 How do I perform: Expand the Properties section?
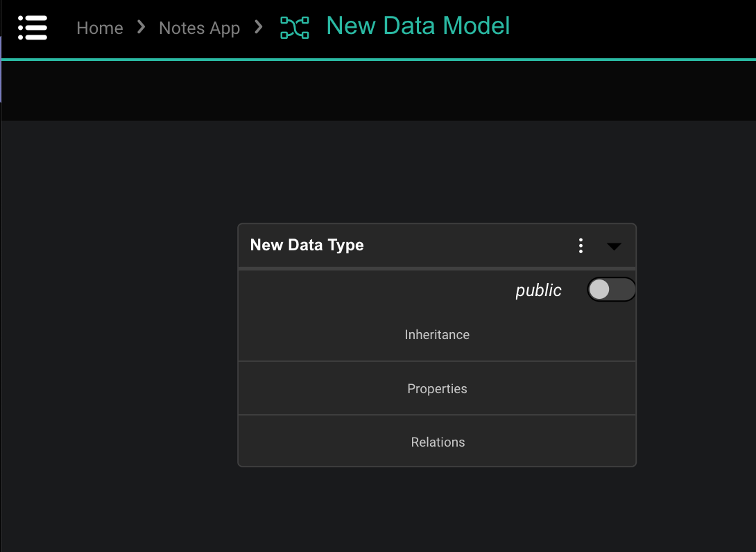click(x=437, y=388)
